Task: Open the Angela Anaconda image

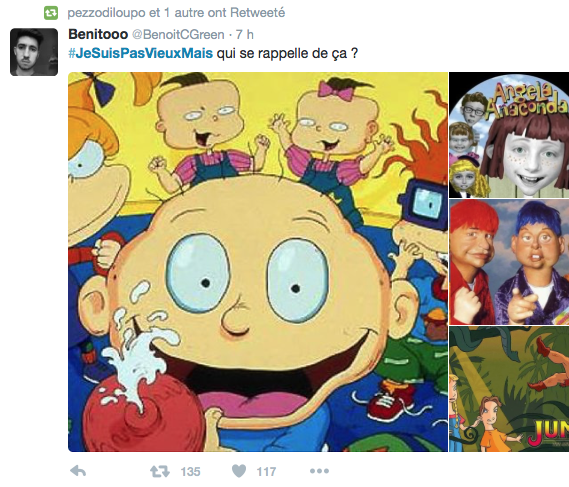Action: click(509, 135)
